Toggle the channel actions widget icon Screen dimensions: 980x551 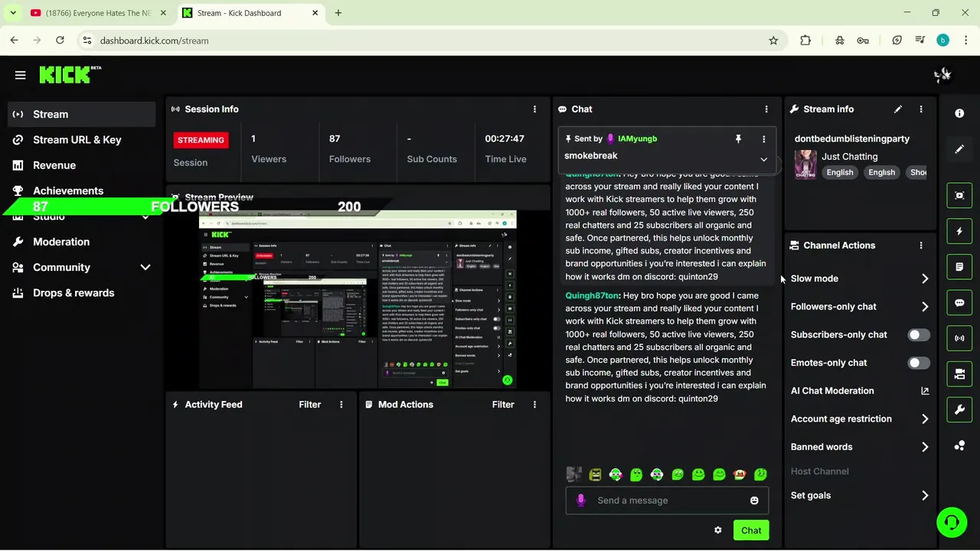pos(959,374)
